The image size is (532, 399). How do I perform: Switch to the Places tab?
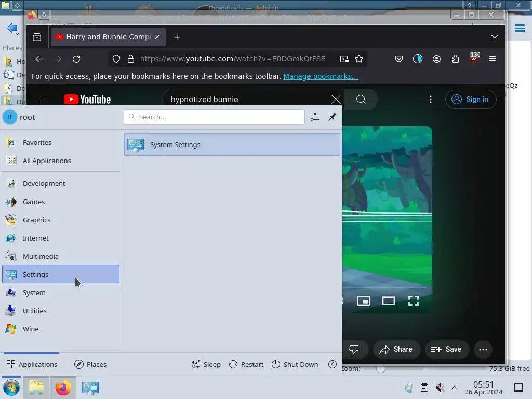[90, 364]
